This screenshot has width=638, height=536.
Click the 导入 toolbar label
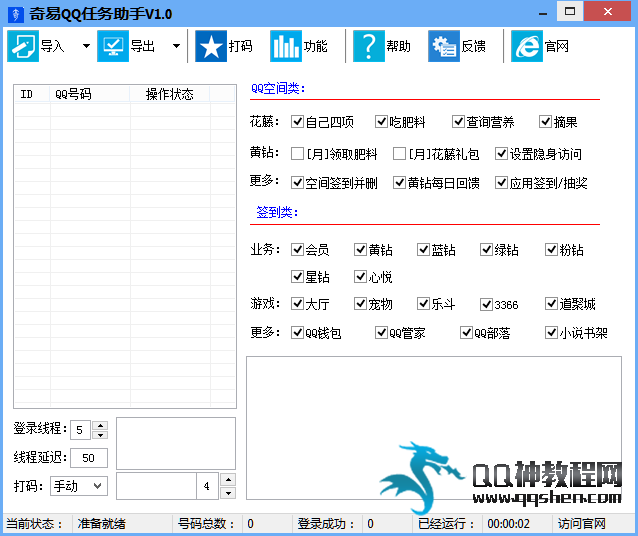pos(52,46)
